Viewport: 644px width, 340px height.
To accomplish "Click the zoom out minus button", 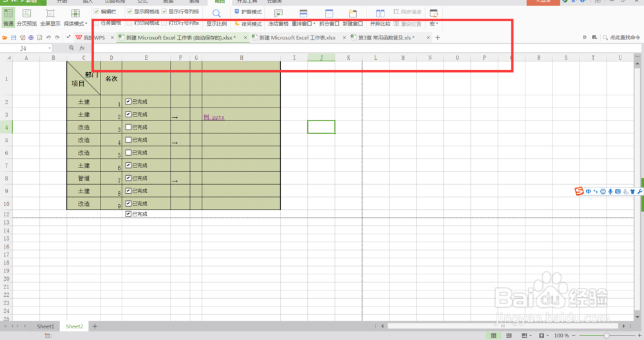I will [573, 336].
